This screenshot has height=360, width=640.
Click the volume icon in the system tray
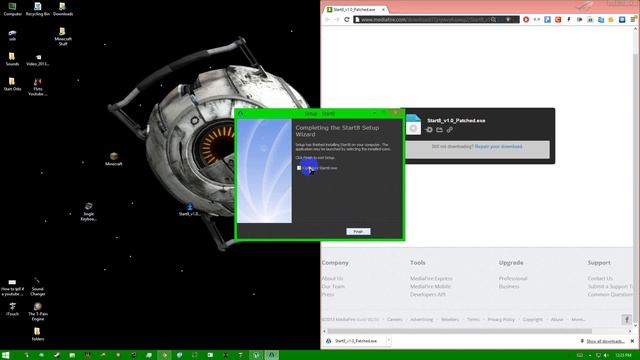(606, 356)
